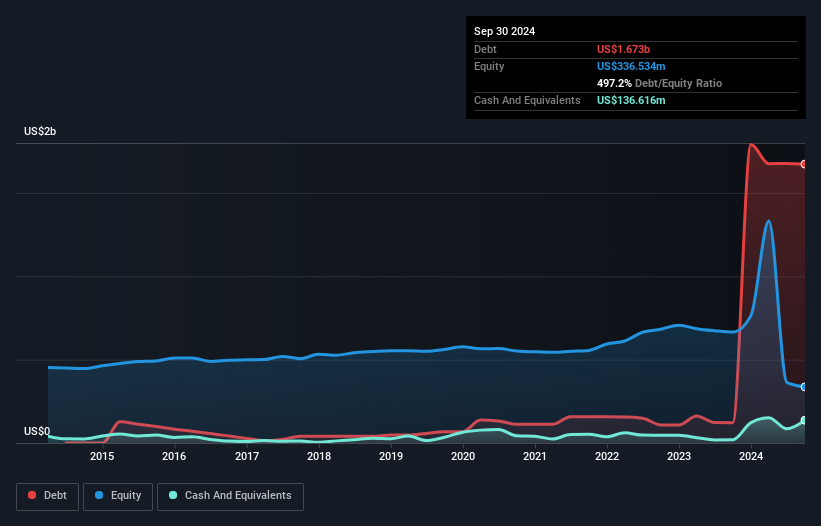Screen dimensions: 821x526
Task: Click the US$336.534m equity value
Action: [x=631, y=66]
